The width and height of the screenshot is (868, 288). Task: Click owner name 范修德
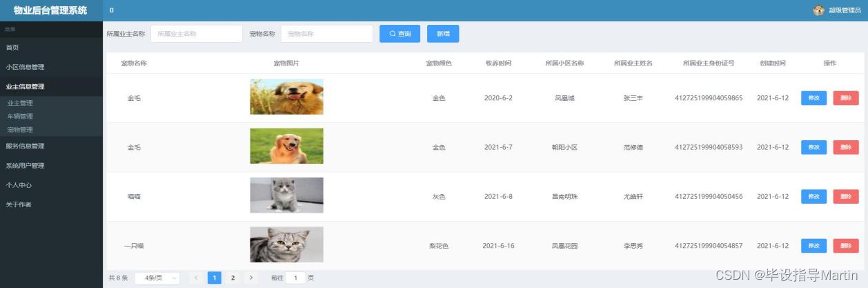[x=633, y=147]
